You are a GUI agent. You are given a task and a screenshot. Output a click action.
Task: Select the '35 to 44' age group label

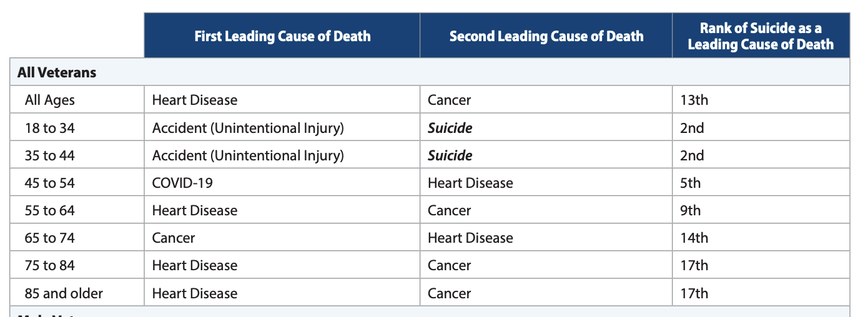tap(49, 155)
